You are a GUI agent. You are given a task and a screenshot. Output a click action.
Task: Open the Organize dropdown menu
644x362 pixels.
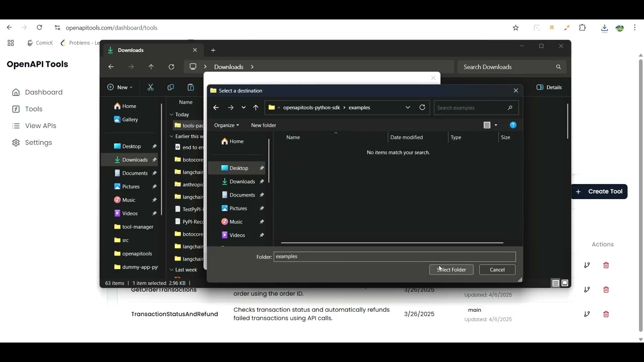226,125
